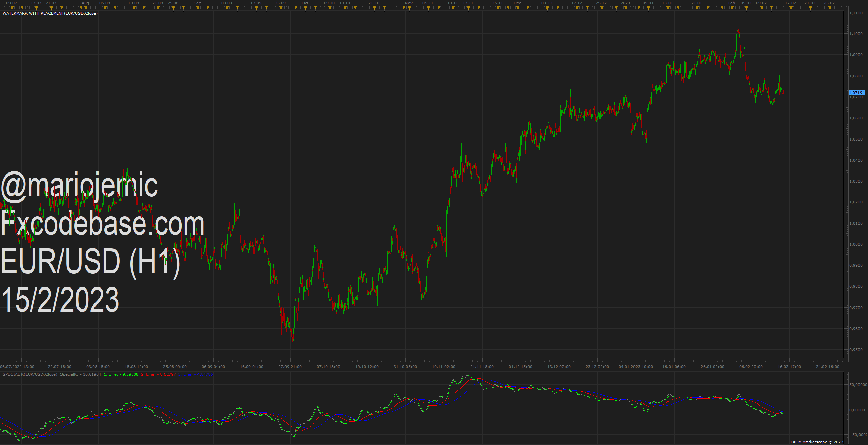Click the 22.07 18:00 time axis label

pos(60,367)
